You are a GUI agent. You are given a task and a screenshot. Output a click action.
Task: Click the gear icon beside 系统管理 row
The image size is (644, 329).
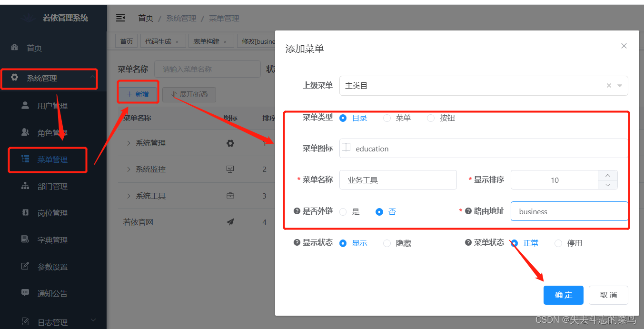230,143
